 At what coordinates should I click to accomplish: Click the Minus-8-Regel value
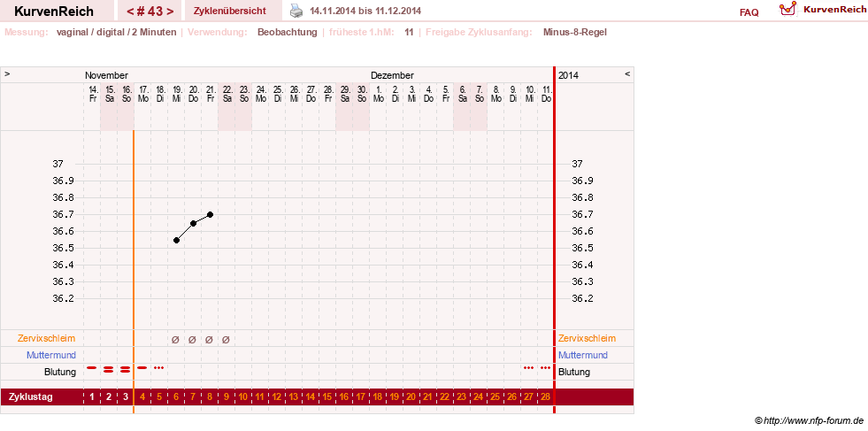point(574,32)
